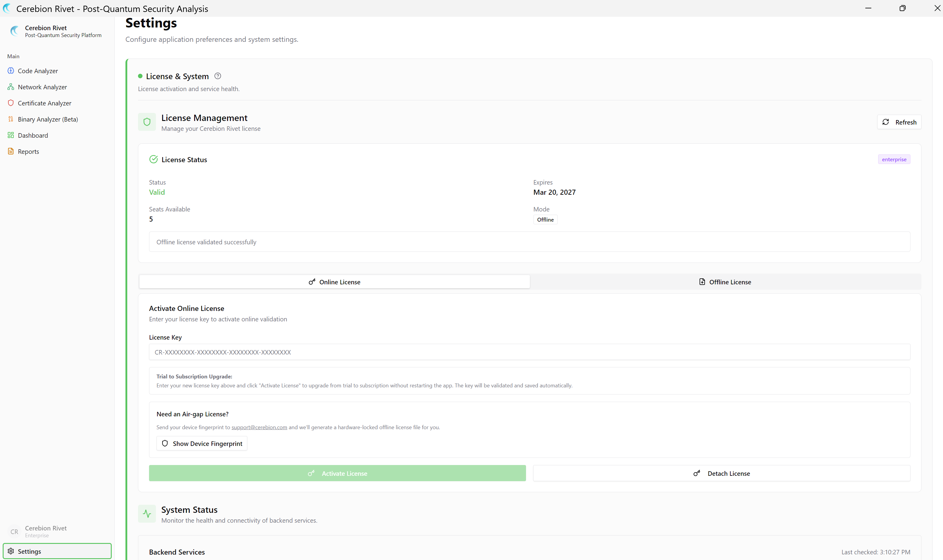The height and width of the screenshot is (560, 943).
Task: Click the Binary Analyzer icon in sidebar
Action: coord(10,119)
